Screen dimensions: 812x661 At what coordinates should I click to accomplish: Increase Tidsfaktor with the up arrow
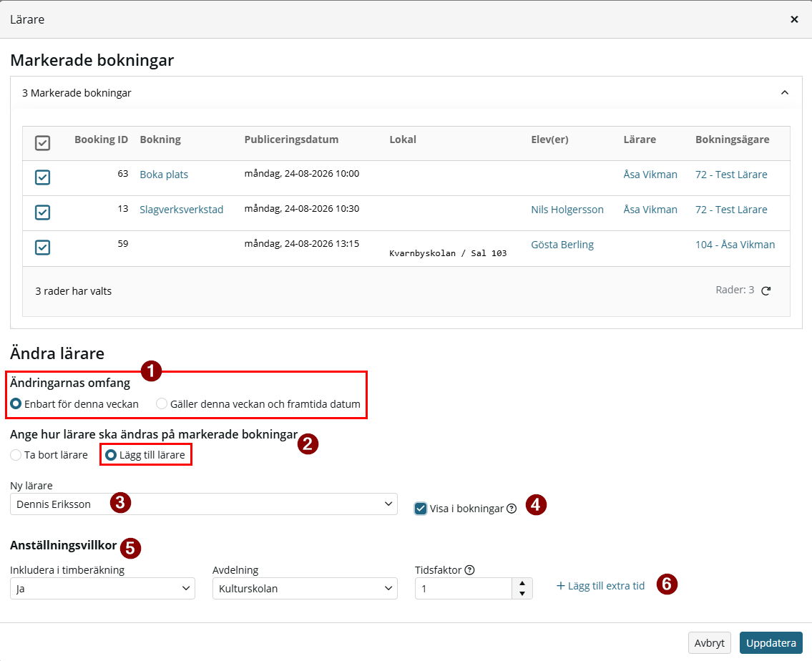[x=522, y=583]
